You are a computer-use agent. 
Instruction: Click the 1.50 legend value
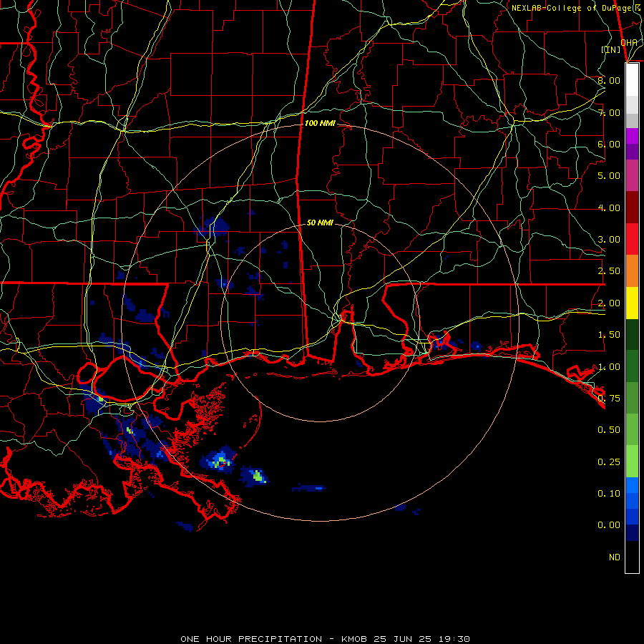click(x=609, y=335)
